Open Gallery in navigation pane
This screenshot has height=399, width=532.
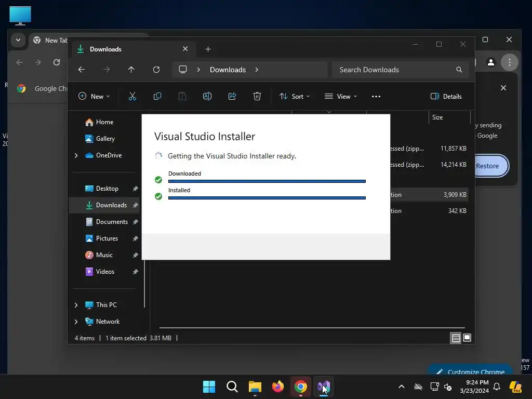(x=105, y=139)
